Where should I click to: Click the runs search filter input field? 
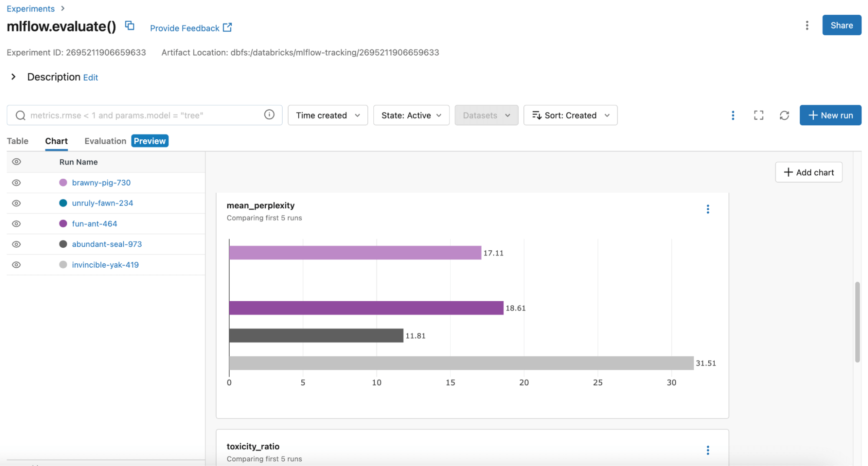[x=143, y=115]
